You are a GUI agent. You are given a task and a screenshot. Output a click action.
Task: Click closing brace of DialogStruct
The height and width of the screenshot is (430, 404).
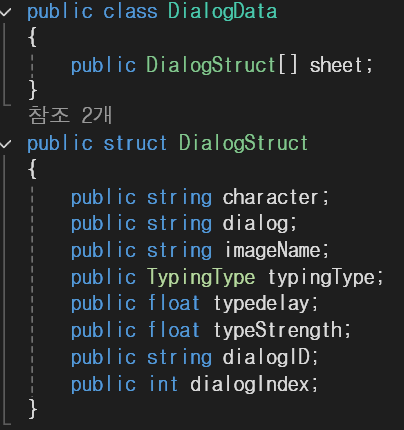click(x=32, y=408)
